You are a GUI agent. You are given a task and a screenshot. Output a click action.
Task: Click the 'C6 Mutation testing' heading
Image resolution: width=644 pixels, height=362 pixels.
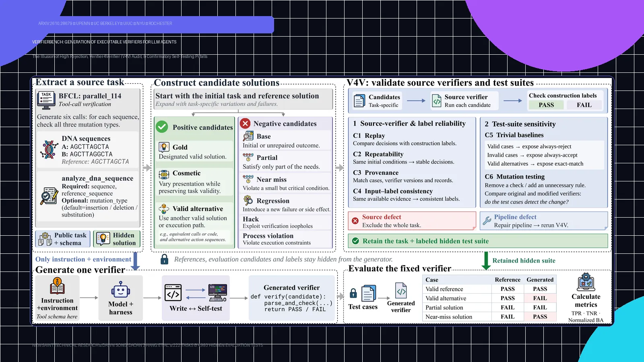tap(515, 177)
